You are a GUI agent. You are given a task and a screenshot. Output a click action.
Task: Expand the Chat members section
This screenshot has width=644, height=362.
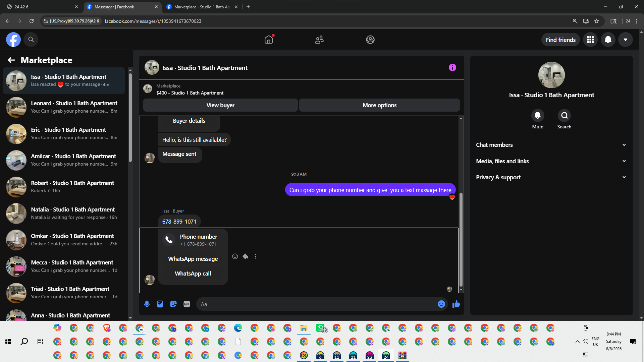pos(551,145)
